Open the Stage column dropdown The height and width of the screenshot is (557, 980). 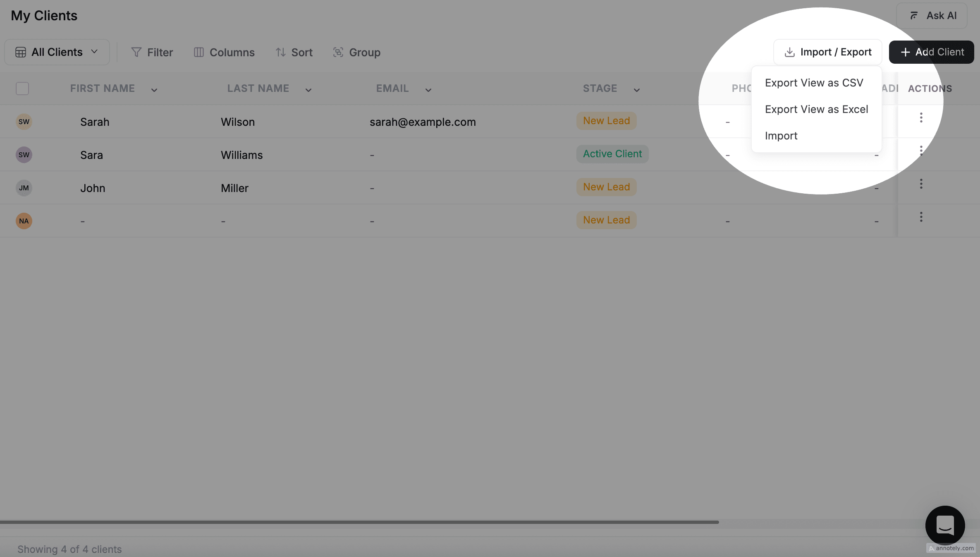tap(637, 89)
